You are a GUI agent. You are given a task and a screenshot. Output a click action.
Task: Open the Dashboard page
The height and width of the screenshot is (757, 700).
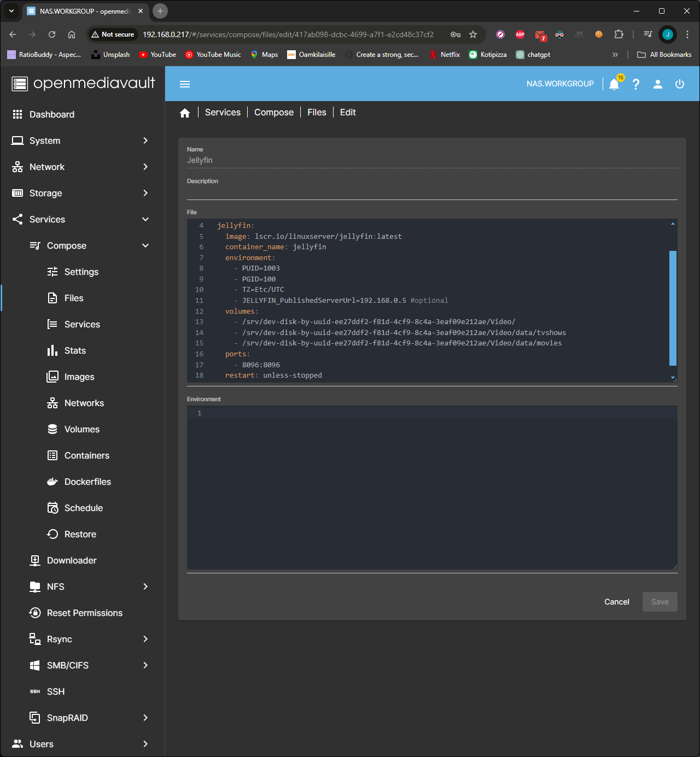(52, 114)
